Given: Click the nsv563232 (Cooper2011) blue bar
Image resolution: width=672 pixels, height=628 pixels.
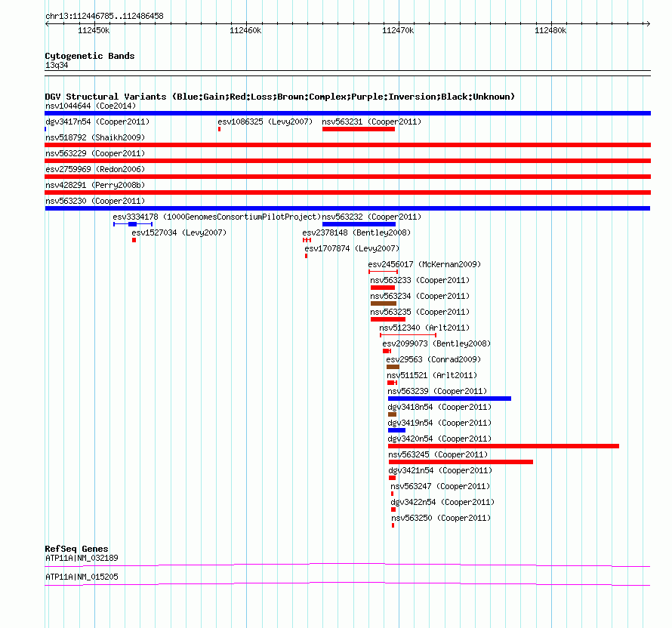Looking at the screenshot, I should pos(359,224).
